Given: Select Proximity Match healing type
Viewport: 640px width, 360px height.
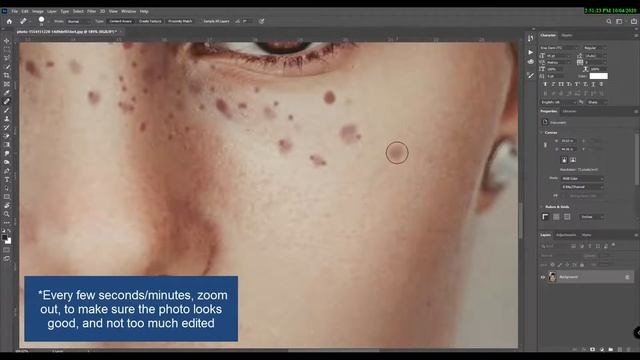Looking at the screenshot, I should 180,21.
